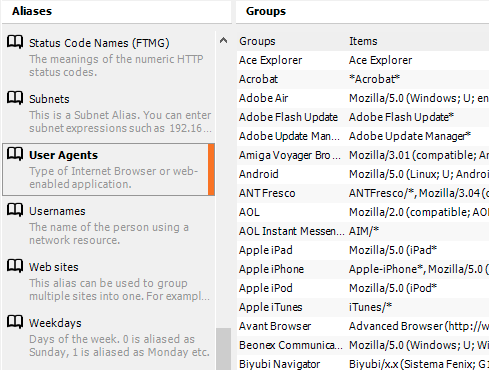
Task: Select the ANT Fresco group
Action: click(x=267, y=193)
